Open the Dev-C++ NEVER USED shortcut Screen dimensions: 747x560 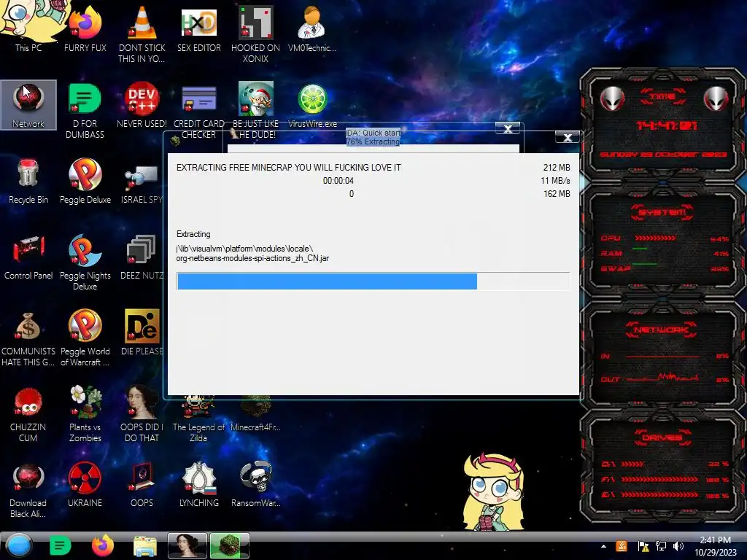[x=142, y=105]
